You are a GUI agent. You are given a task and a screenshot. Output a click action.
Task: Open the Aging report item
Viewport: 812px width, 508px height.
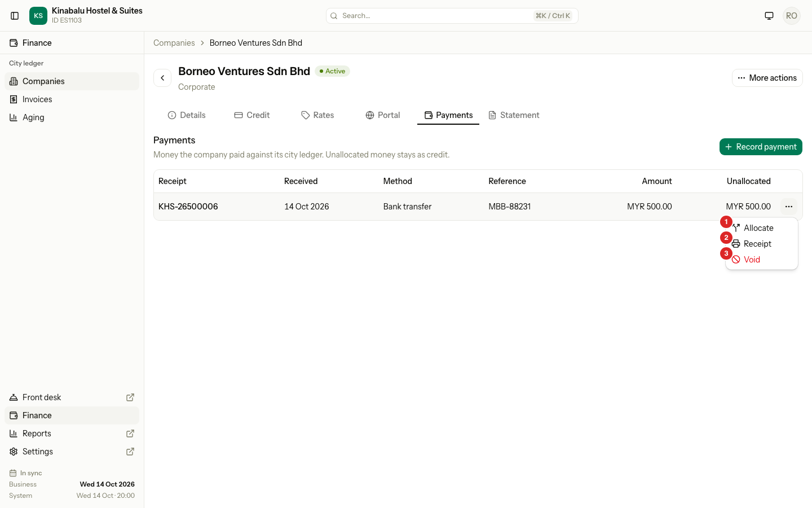tap(72, 117)
